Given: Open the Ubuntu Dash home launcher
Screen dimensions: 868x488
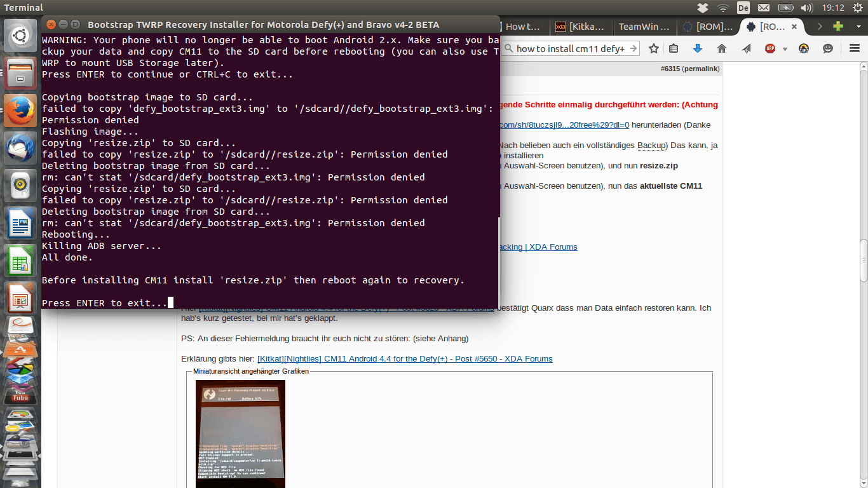Looking at the screenshot, I should click(x=20, y=36).
